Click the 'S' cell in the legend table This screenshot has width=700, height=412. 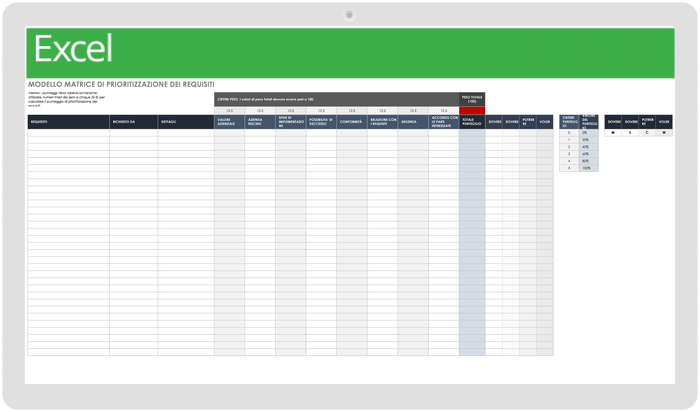(630, 133)
